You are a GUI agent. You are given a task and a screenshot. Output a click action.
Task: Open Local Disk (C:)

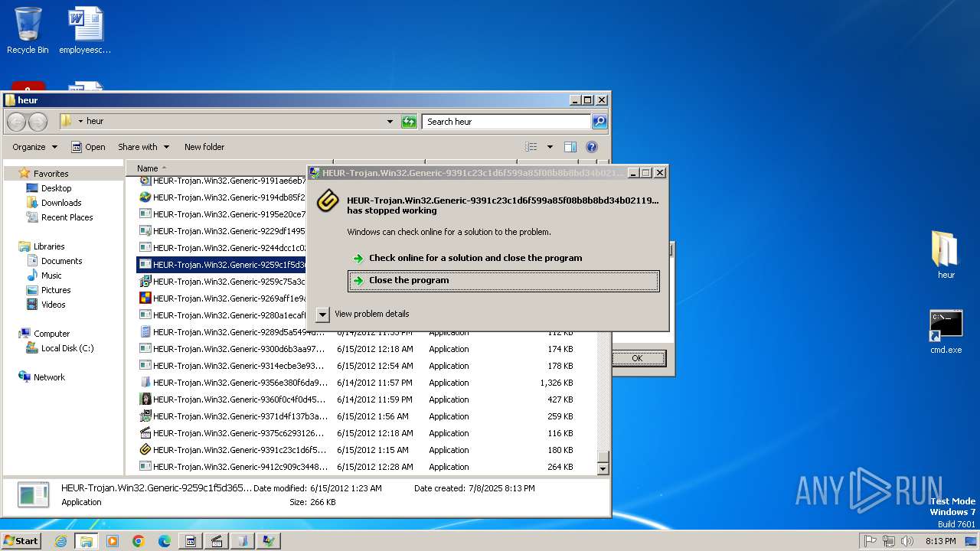click(x=67, y=348)
